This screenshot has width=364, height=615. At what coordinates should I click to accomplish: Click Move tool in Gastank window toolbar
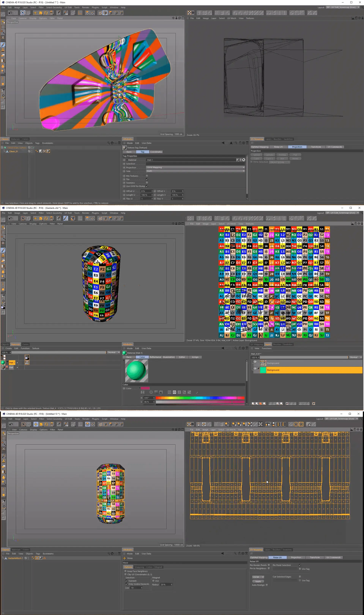[x=35, y=218]
